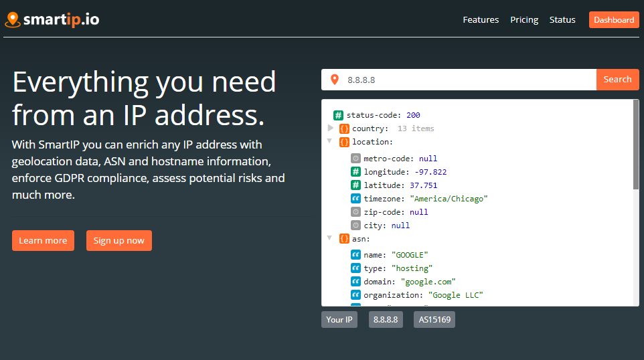Viewport: 644px width, 360px height.
Task: Click the type value "hosting"
Action: click(412, 268)
